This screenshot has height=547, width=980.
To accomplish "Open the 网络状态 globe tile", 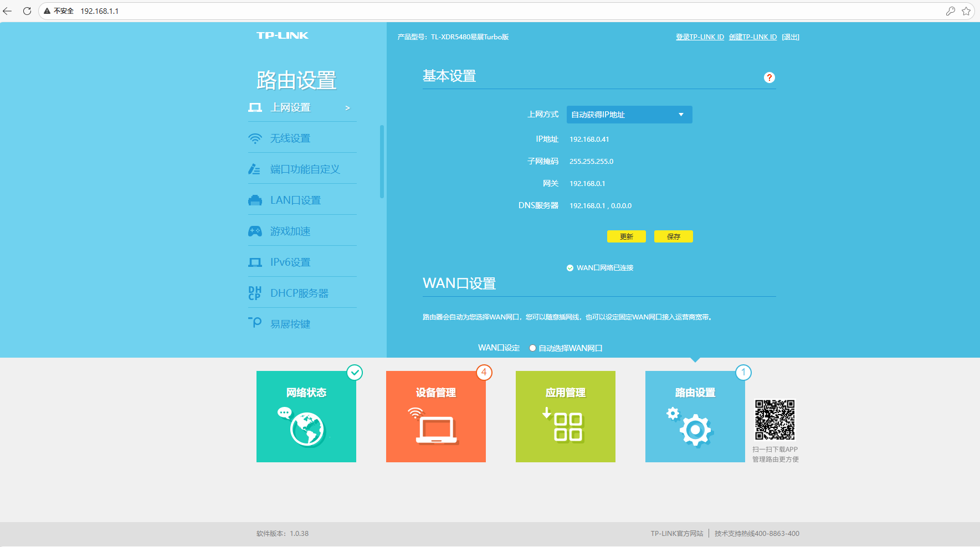I will tap(306, 416).
